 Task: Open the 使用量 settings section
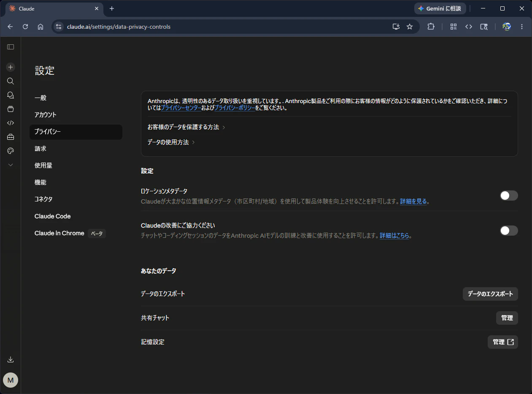click(76, 166)
